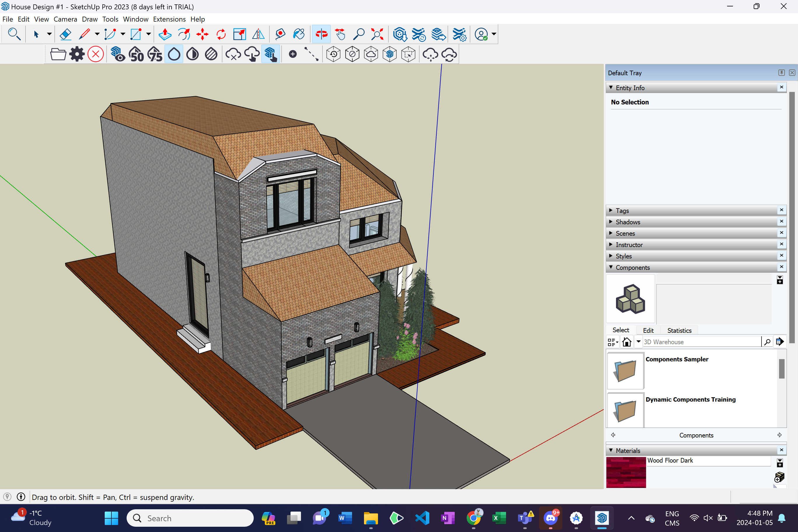Switch to the Statistics tab
Image resolution: width=798 pixels, height=532 pixels.
679,330
